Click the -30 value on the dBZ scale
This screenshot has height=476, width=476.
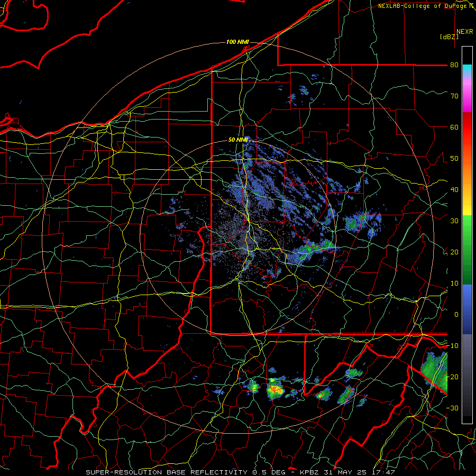tap(452, 408)
